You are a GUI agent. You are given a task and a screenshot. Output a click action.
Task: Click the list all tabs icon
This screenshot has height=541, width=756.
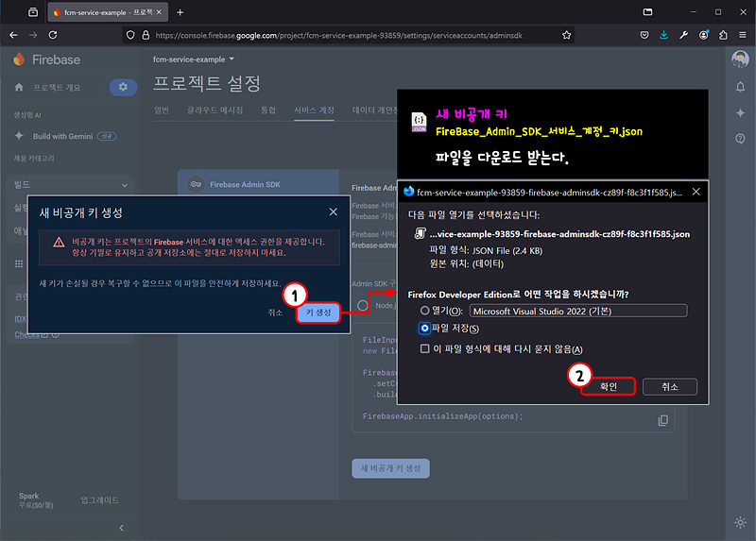pyautogui.click(x=647, y=12)
